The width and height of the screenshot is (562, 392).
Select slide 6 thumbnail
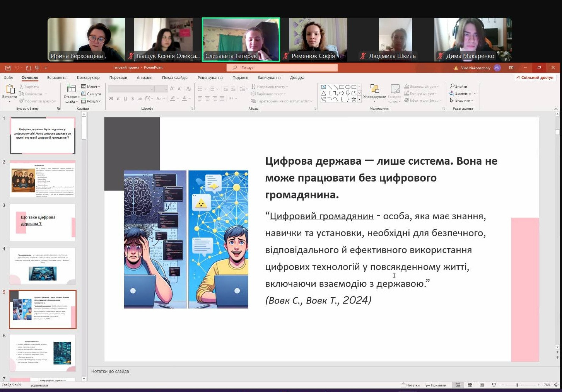click(x=43, y=353)
